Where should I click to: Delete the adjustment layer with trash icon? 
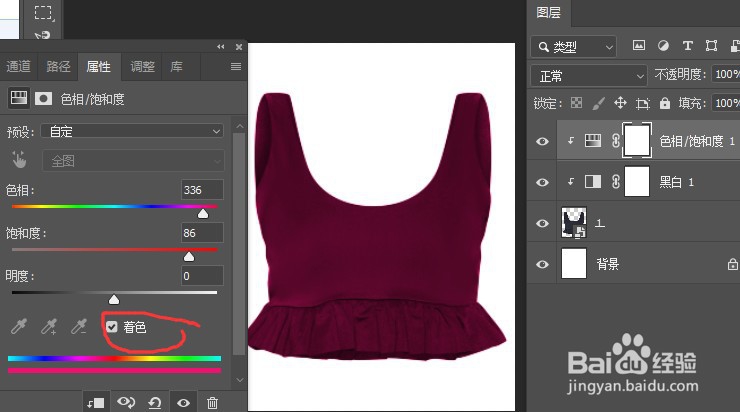212,403
